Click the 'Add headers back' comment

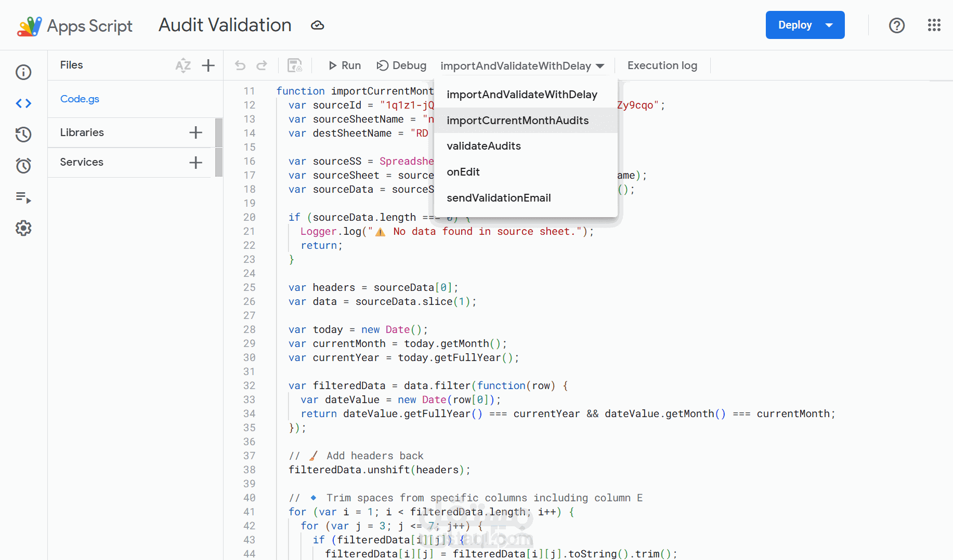[x=356, y=456]
